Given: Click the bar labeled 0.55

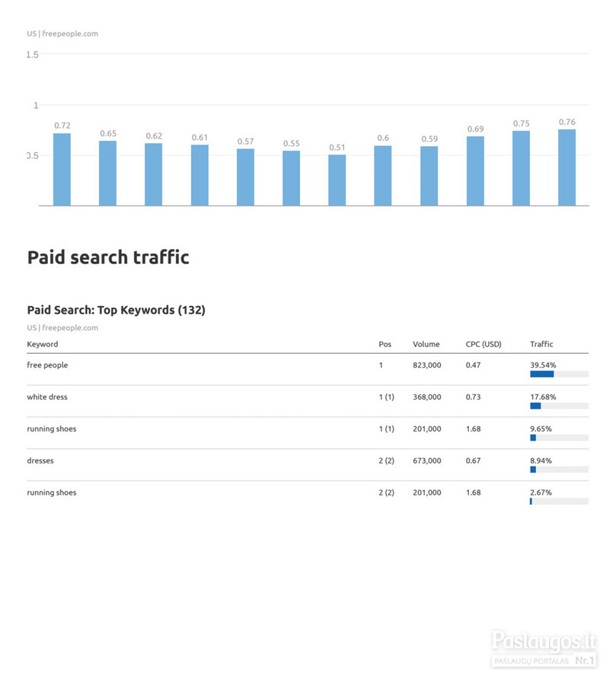Looking at the screenshot, I should tap(291, 178).
